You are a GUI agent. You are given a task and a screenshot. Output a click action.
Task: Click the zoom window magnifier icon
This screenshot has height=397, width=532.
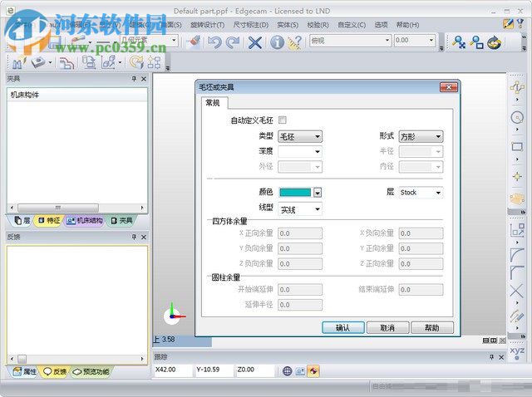pyautogui.click(x=476, y=42)
